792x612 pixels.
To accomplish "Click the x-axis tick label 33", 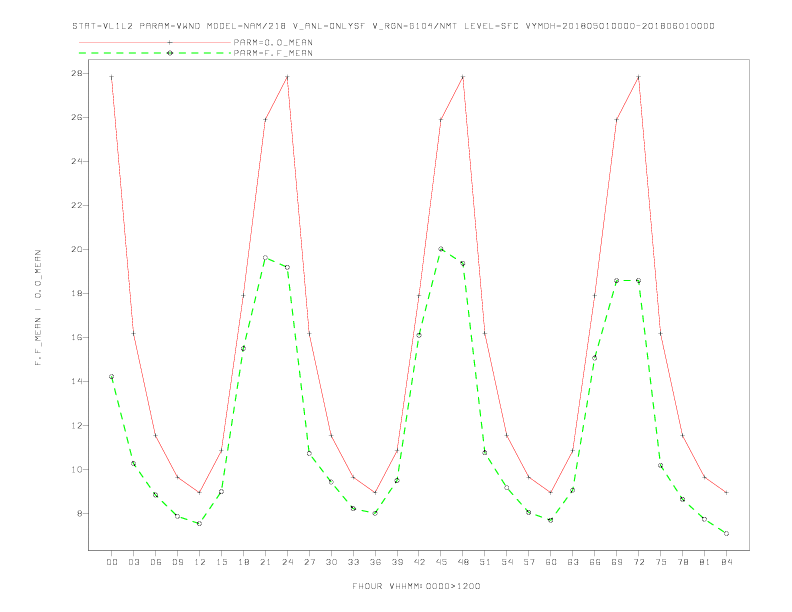I will [x=353, y=562].
